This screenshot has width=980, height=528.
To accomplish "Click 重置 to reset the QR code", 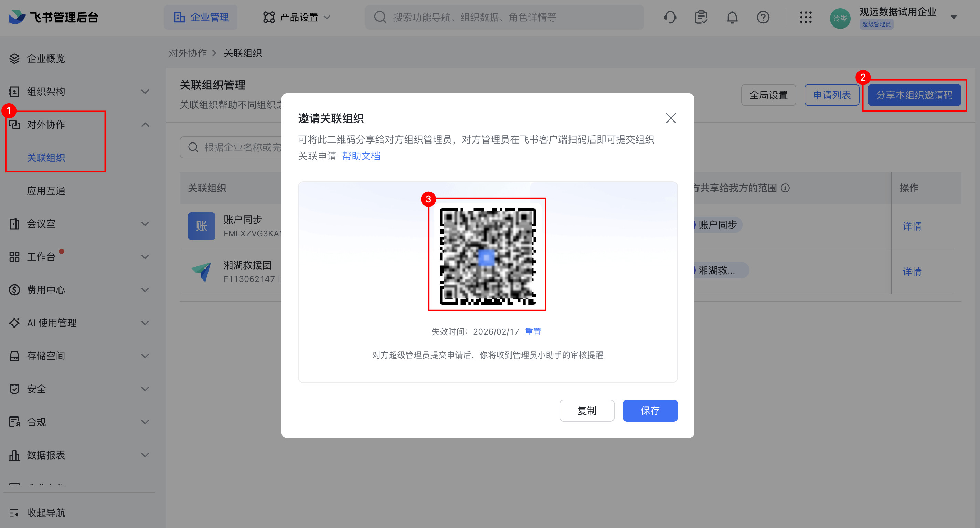I will click(x=533, y=331).
